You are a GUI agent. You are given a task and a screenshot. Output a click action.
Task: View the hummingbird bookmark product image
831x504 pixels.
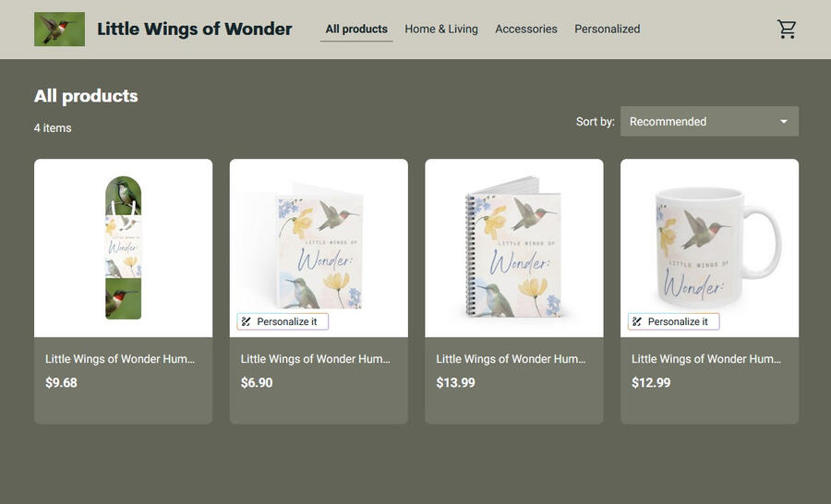(124, 248)
